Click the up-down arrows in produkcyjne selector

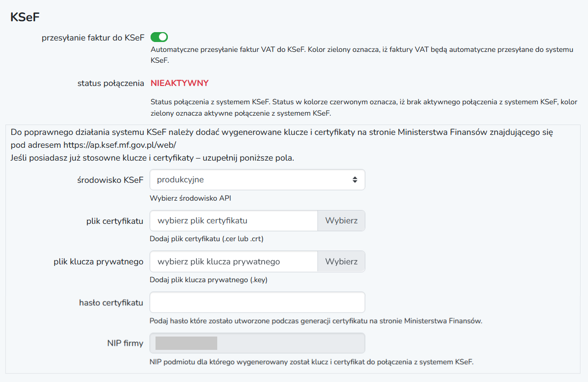pos(354,180)
